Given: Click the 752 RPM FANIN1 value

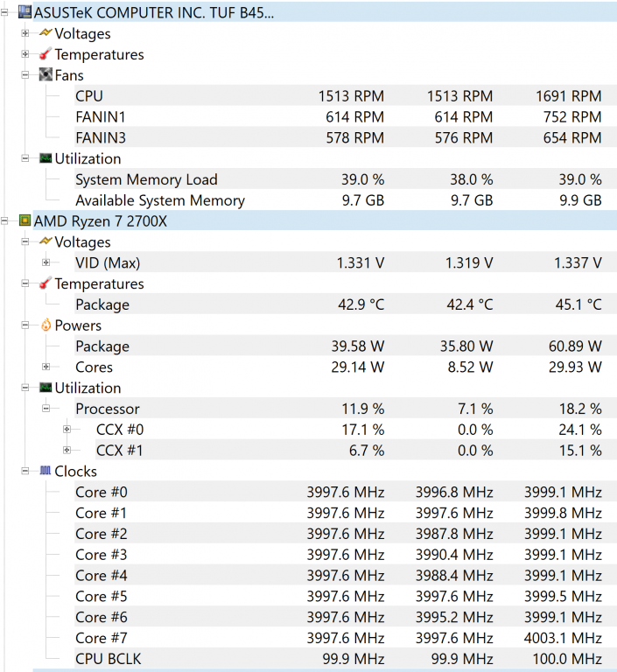Looking at the screenshot, I should 572,116.
